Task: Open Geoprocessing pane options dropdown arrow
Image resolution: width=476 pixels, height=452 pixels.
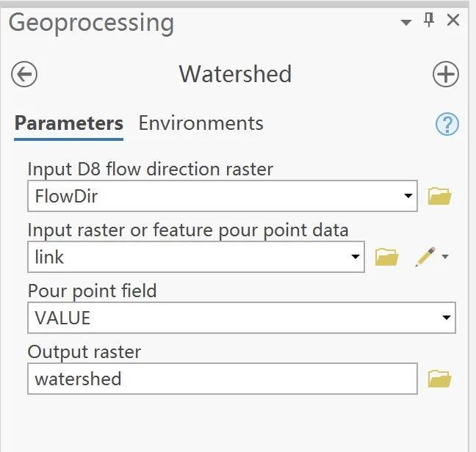Action: 406,23
